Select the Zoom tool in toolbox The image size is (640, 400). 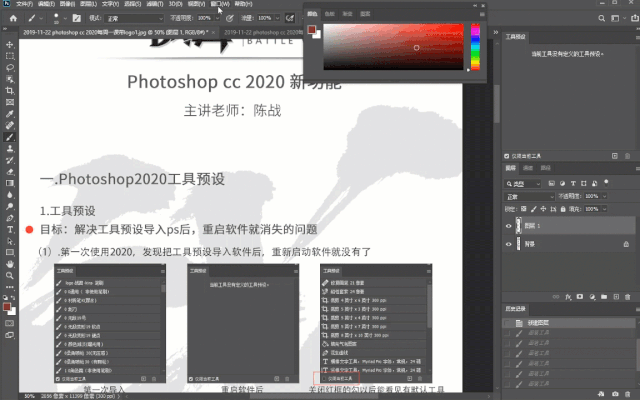(10, 276)
